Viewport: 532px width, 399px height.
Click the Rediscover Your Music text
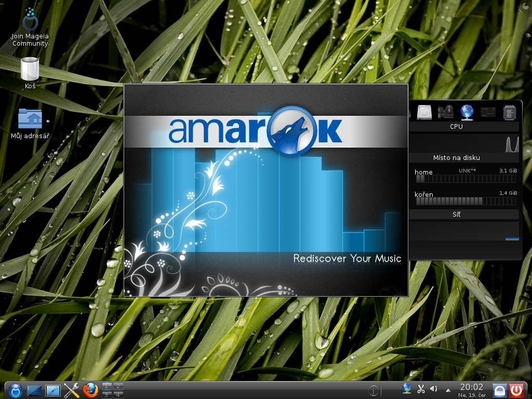[347, 259]
